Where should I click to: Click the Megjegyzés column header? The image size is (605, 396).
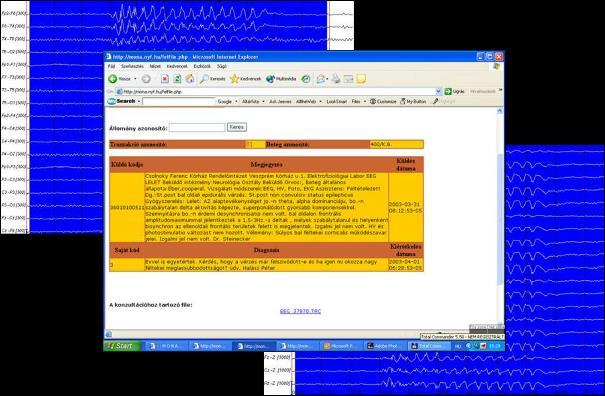266,165
